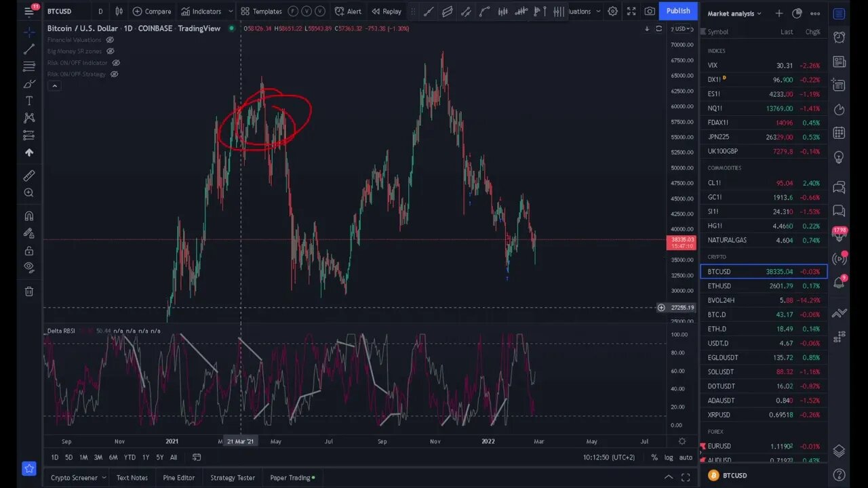Click the Compare button
Viewport: 868px width, 488px height.
(152, 11)
